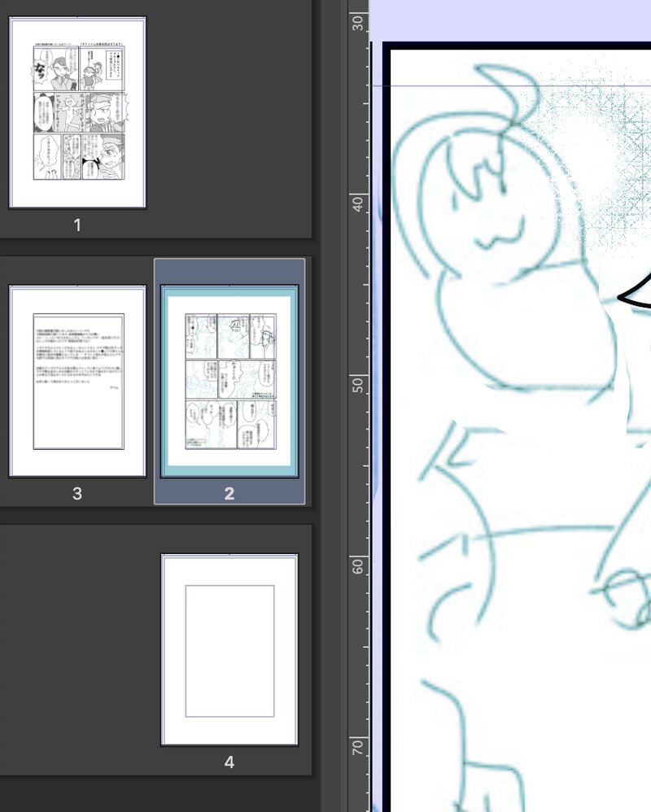Click page number label 3
The image size is (651, 812).
[x=77, y=494]
